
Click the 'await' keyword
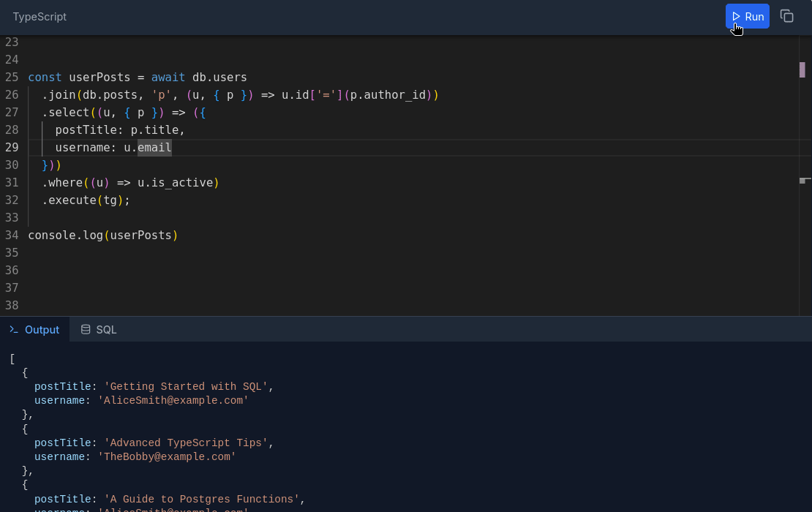[x=168, y=77]
